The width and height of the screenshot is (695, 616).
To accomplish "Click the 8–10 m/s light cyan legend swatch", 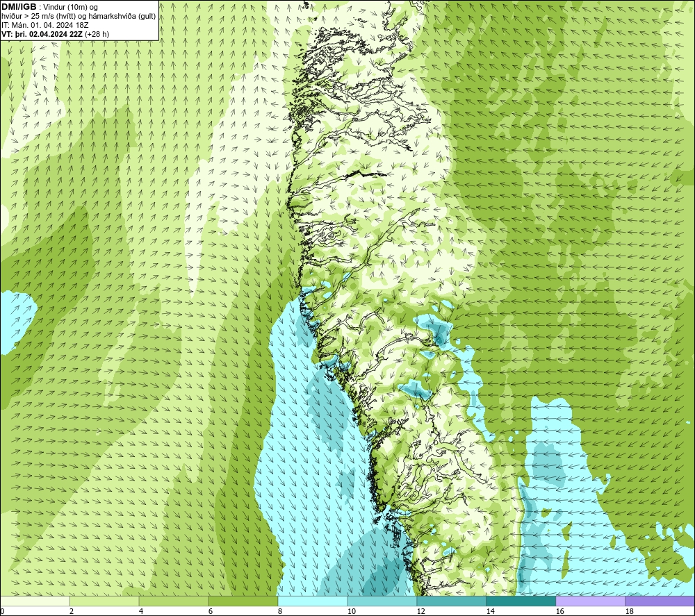I will [313, 601].
